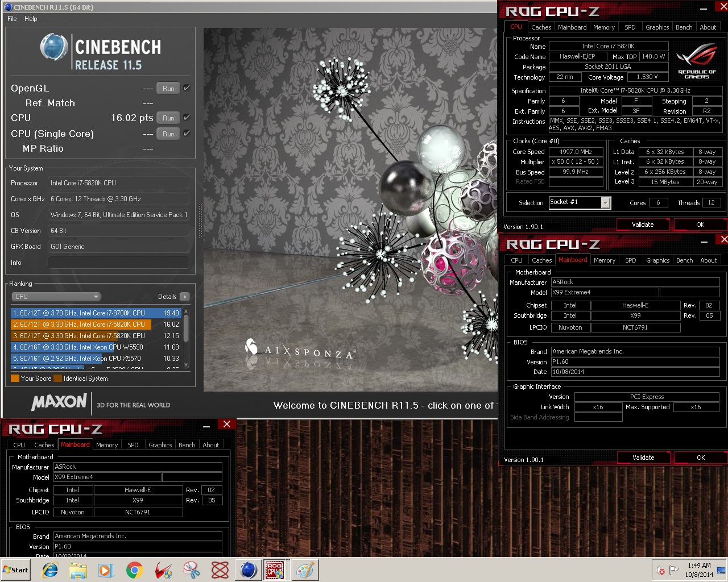728x582 pixels.
Task: Click the Core Voltage value 1.530 V
Action: (647, 77)
